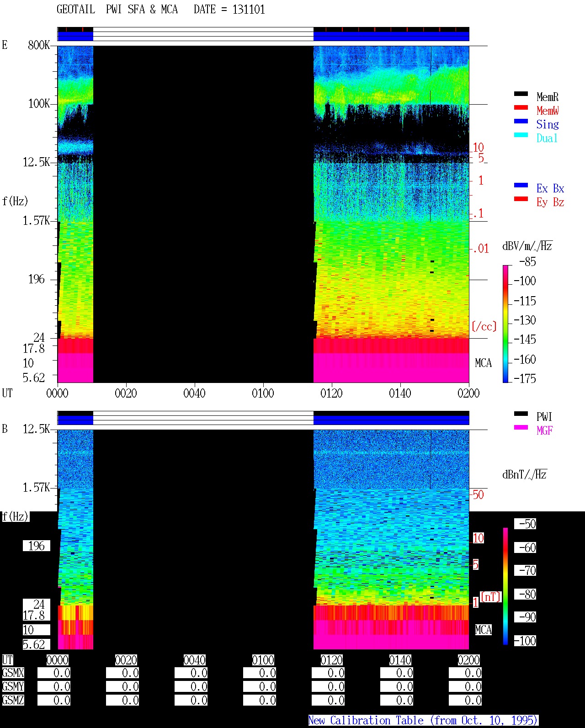Click the 'dBV/m/√Hz' unit label
The image size is (585, 728).
(x=527, y=246)
